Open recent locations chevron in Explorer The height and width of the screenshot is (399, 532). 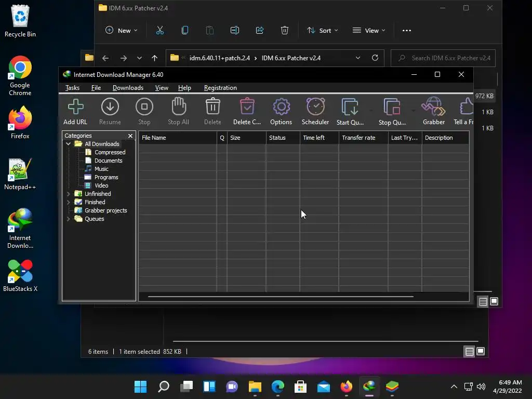pyautogui.click(x=139, y=58)
